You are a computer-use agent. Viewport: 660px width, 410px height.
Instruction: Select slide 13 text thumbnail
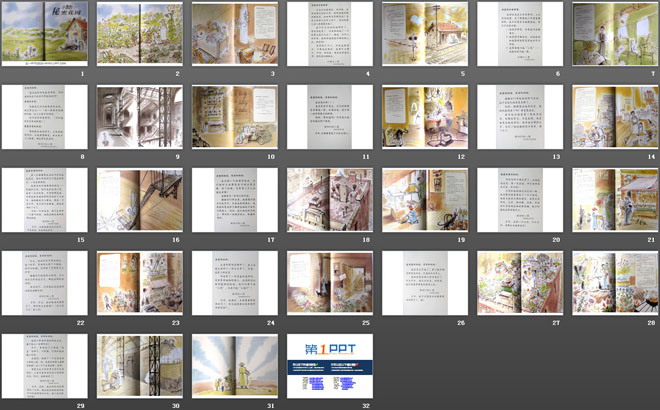pyautogui.click(x=520, y=117)
